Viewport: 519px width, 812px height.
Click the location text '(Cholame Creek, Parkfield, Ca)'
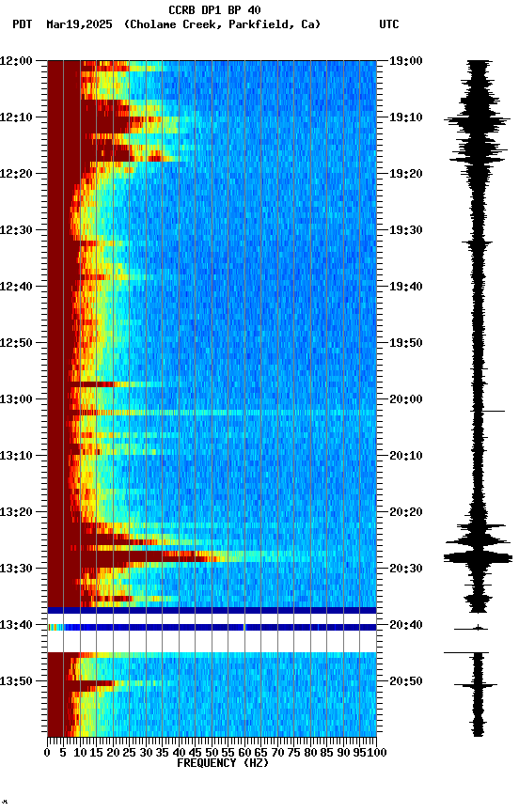[x=222, y=24]
